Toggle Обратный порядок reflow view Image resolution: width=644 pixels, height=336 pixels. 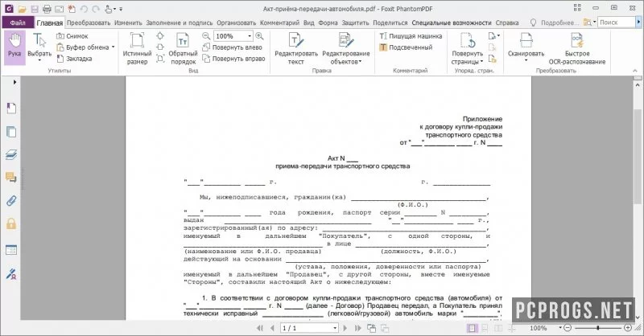click(x=183, y=48)
